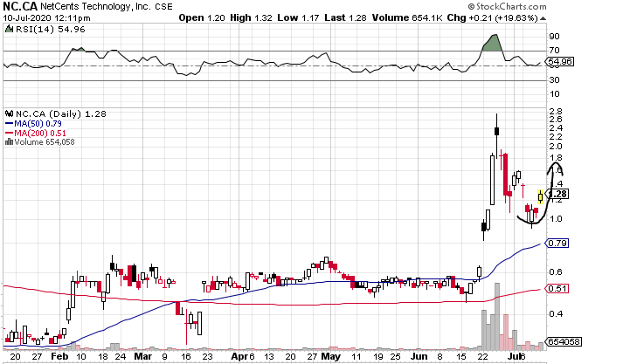Click the 0.6 price axis label

(556, 271)
